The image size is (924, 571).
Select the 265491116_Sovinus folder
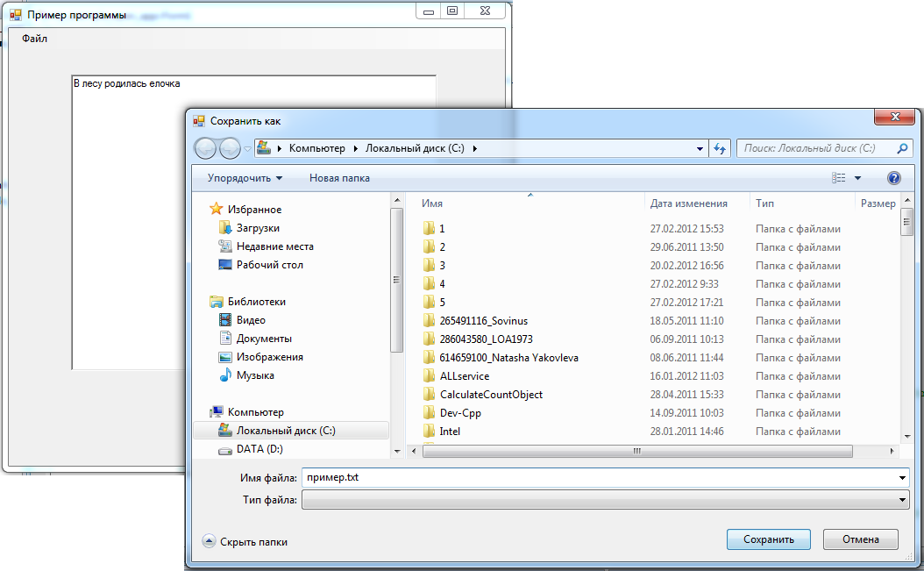(x=475, y=321)
